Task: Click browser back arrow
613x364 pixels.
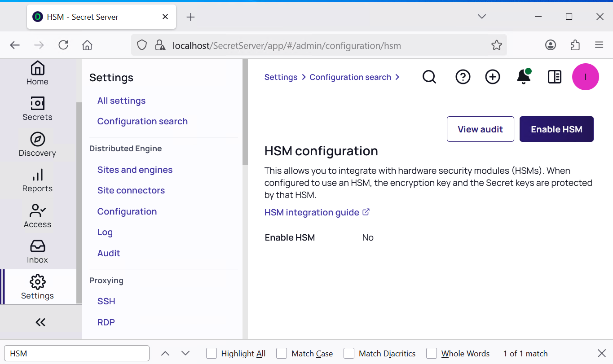Action: tap(15, 45)
